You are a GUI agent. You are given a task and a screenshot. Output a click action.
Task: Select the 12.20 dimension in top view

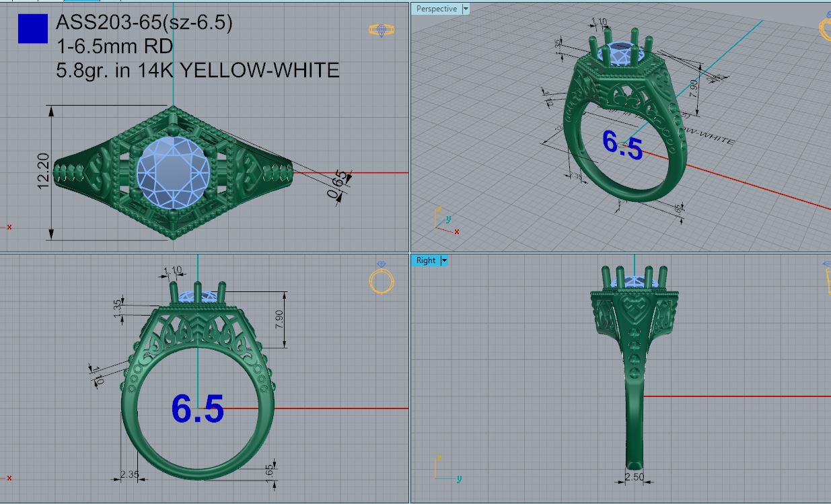coord(43,172)
